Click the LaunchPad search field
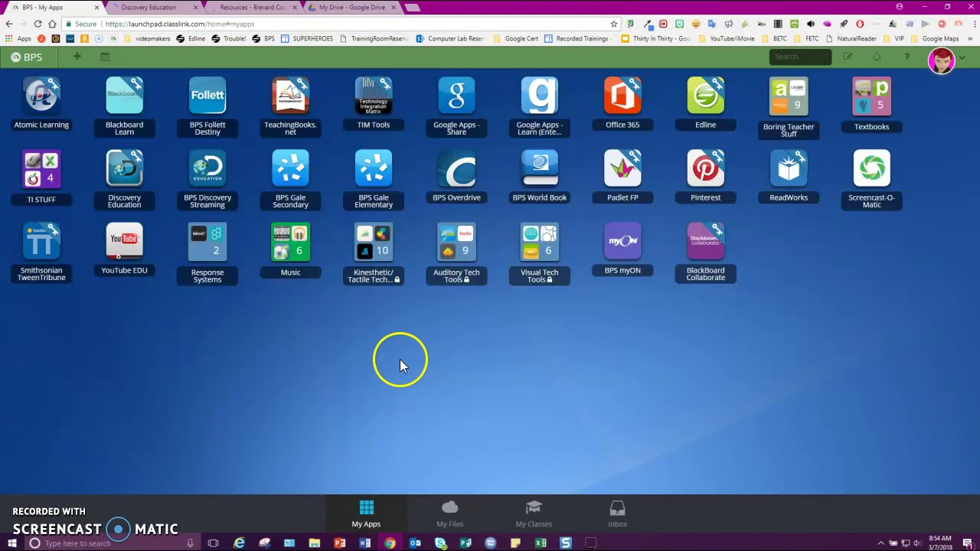Image resolution: width=980 pixels, height=551 pixels. [x=800, y=57]
